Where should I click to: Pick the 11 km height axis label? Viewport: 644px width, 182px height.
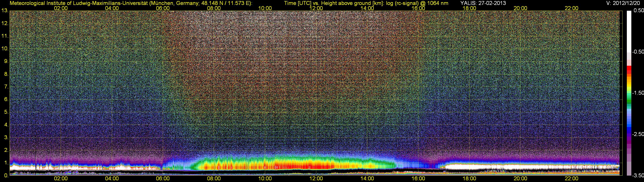(x=5, y=36)
